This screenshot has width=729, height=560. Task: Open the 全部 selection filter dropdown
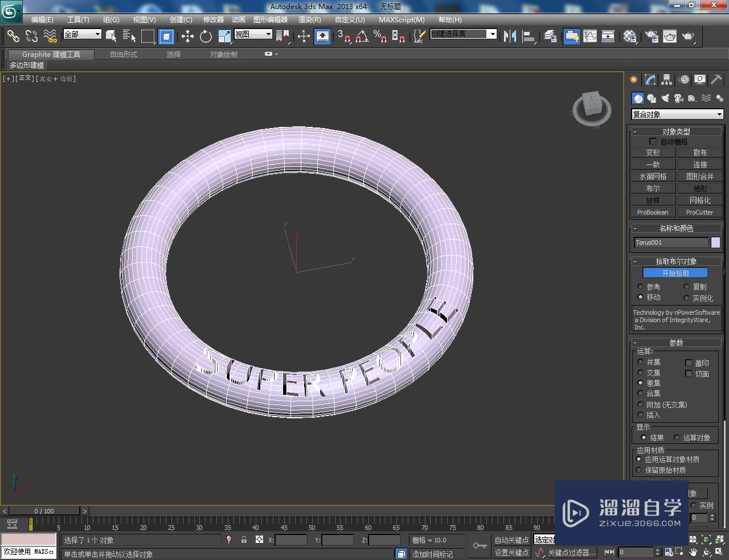point(82,34)
